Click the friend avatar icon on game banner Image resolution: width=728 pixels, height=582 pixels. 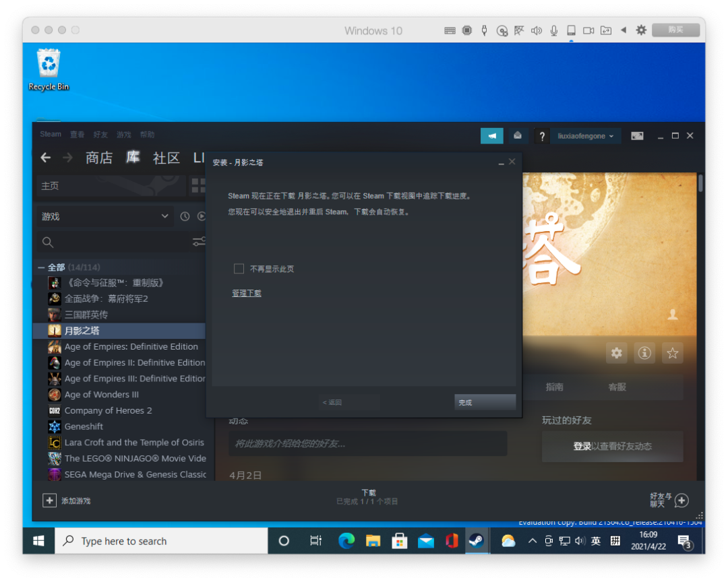(673, 315)
